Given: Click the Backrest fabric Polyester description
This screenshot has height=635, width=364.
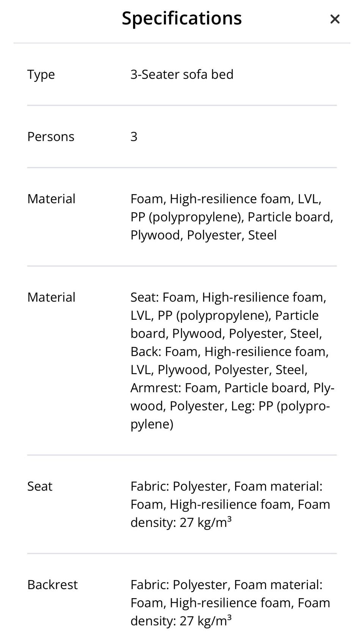Looking at the screenshot, I should click(180, 585).
